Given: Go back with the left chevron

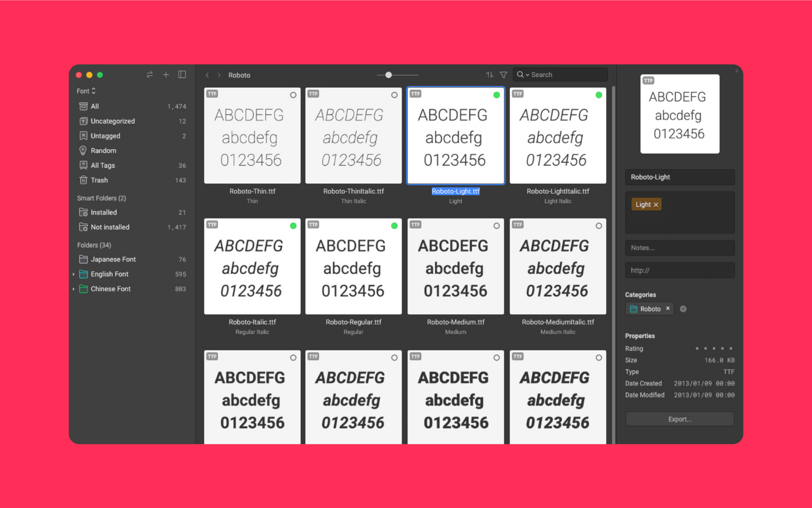Looking at the screenshot, I should [207, 75].
